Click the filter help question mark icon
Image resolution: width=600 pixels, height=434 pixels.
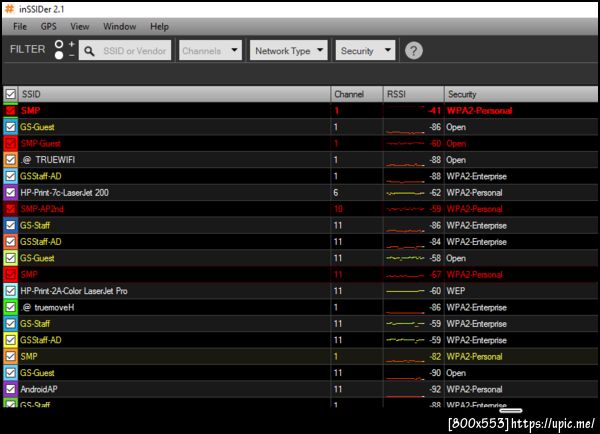point(414,51)
